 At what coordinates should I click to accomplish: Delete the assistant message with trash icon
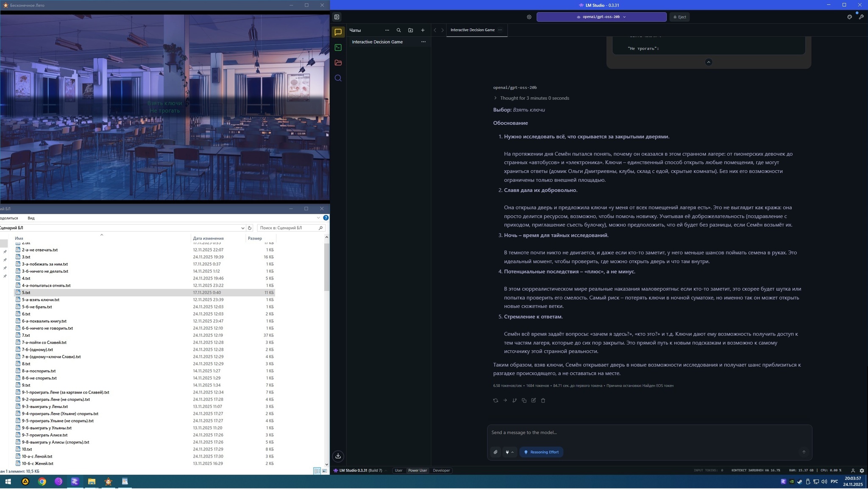[543, 400]
